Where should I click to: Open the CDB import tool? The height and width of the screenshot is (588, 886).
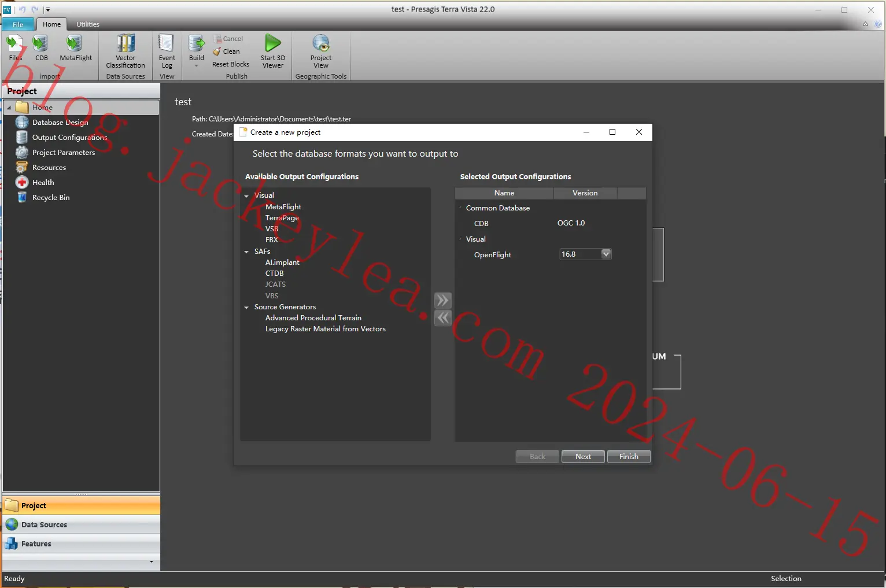coord(41,48)
